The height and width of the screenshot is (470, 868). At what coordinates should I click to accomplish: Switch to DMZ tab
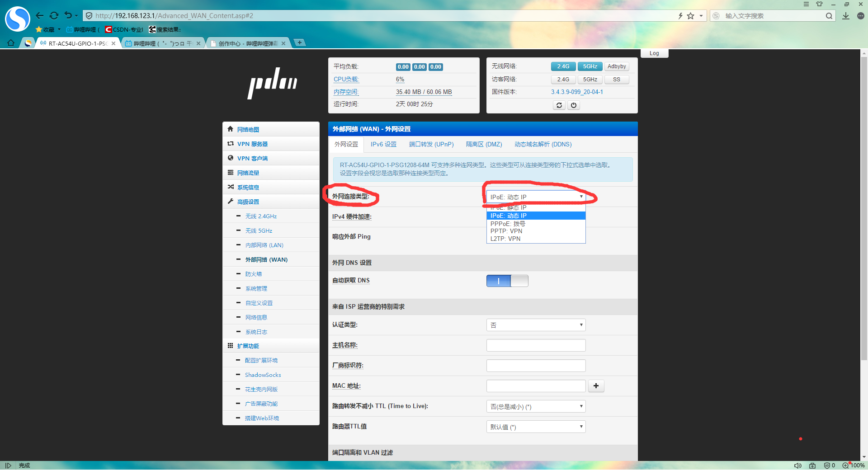pyautogui.click(x=484, y=144)
